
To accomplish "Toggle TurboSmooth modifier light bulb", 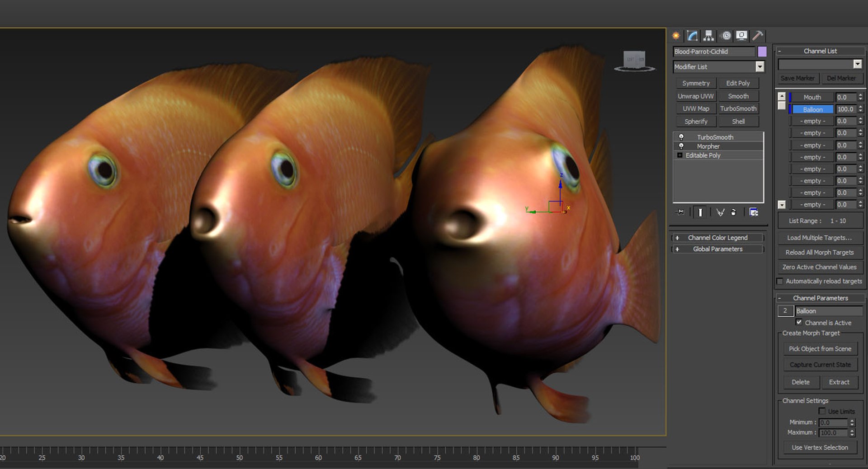I will 681,137.
